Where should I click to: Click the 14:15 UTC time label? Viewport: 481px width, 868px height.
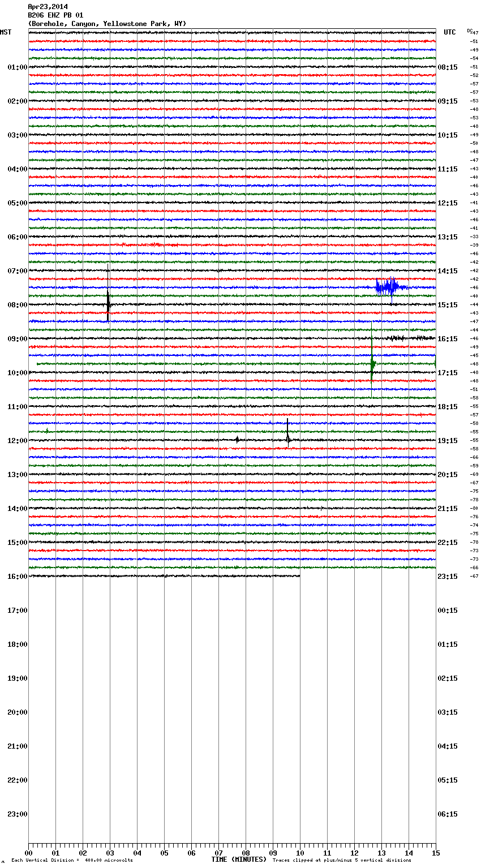[448, 271]
